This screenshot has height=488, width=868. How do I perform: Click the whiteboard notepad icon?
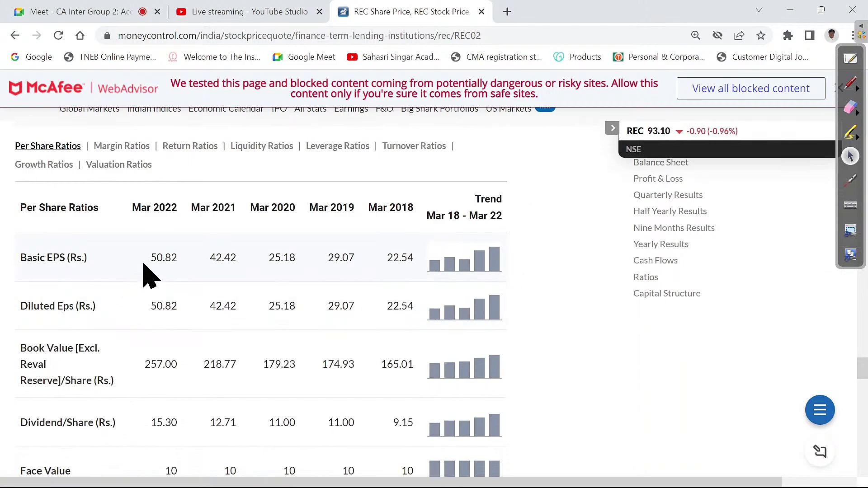coord(850,58)
